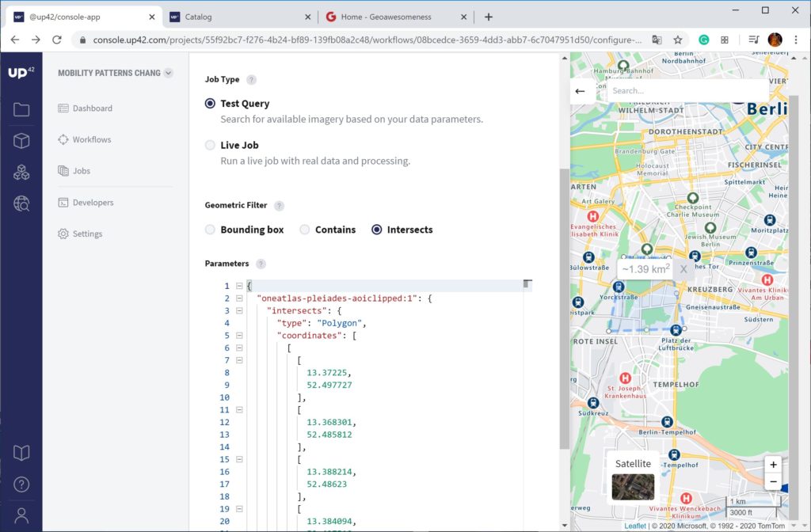Click the browser address bar URL
This screenshot has height=532, width=811.
pyautogui.click(x=367, y=40)
